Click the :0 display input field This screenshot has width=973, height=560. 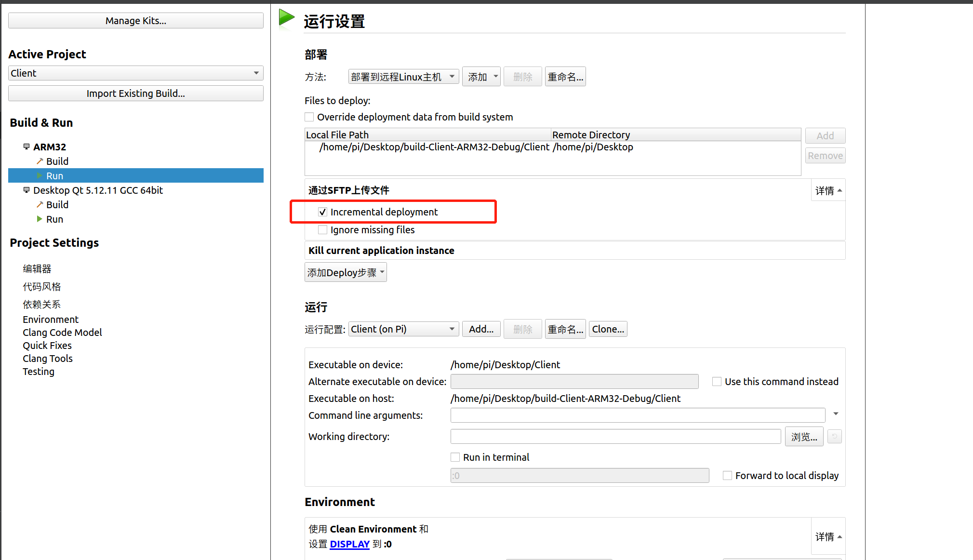(x=580, y=476)
